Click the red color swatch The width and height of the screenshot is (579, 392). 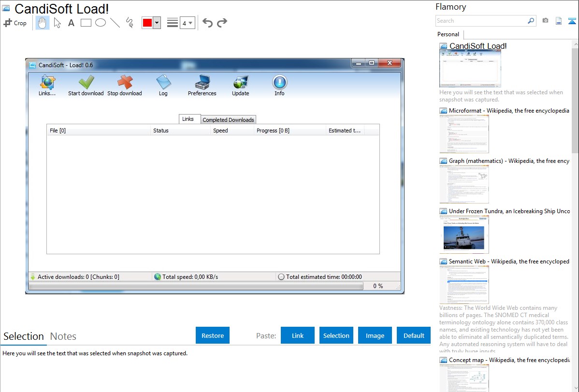[x=147, y=23]
